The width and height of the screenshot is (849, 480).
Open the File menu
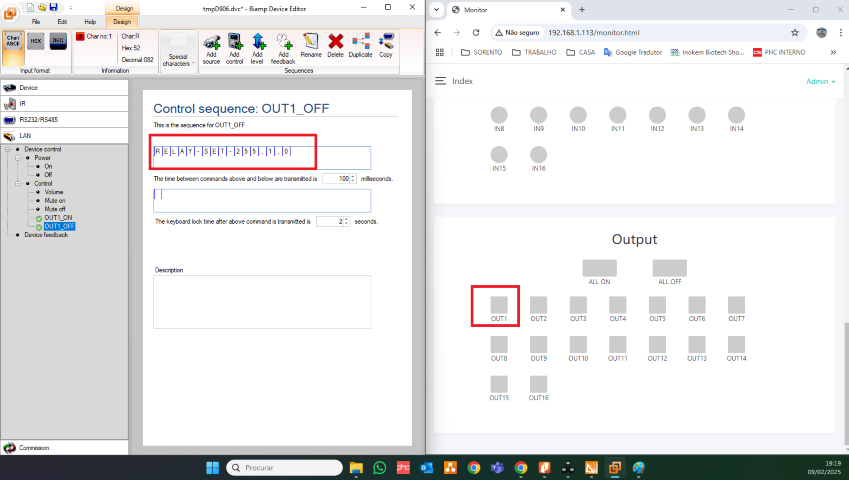pyautogui.click(x=36, y=21)
